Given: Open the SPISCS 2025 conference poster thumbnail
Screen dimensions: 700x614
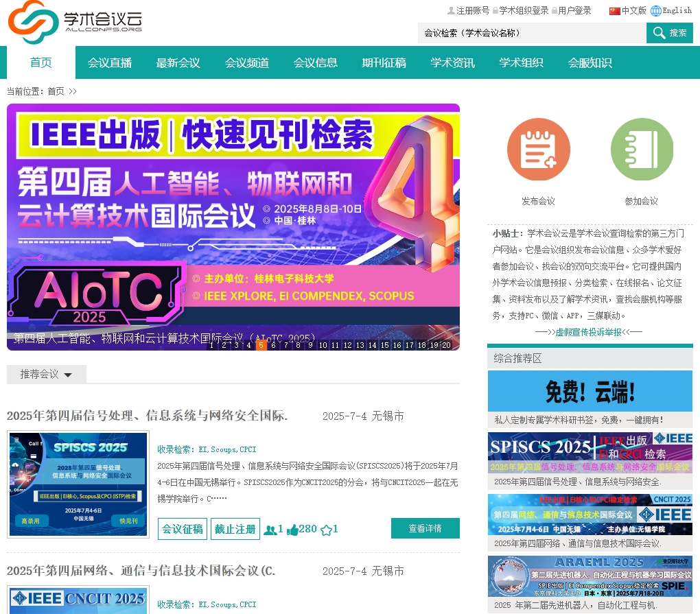Looking at the screenshot, I should 78,484.
